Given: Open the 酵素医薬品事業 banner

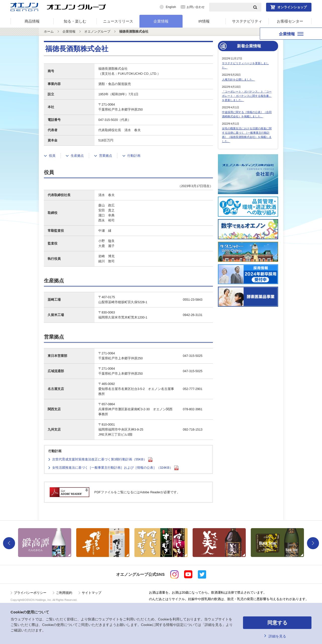Looking at the screenshot, I should pyautogui.click(x=248, y=297).
